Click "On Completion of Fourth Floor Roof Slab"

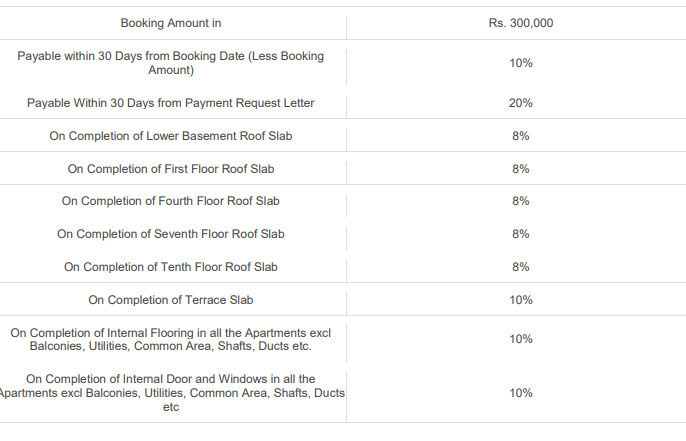pyautogui.click(x=171, y=201)
